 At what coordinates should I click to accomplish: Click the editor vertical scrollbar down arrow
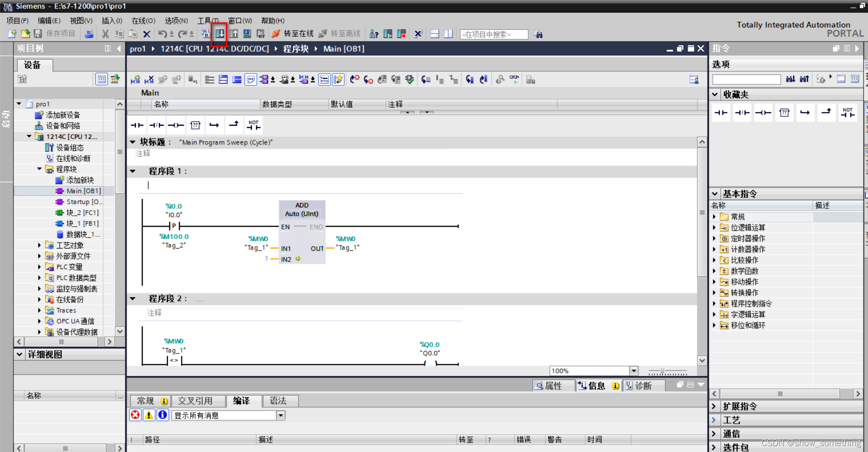[702, 361]
